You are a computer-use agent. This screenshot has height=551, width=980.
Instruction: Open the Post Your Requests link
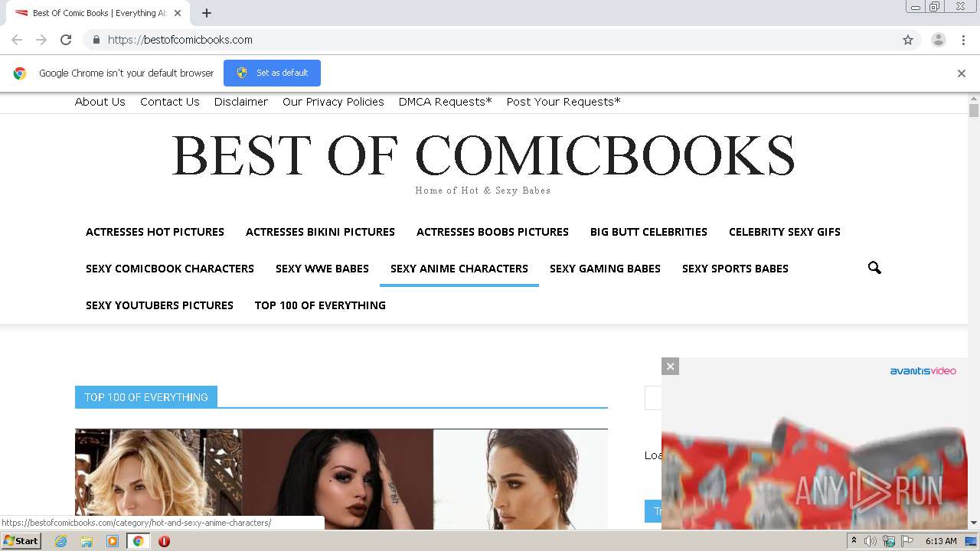coord(563,102)
